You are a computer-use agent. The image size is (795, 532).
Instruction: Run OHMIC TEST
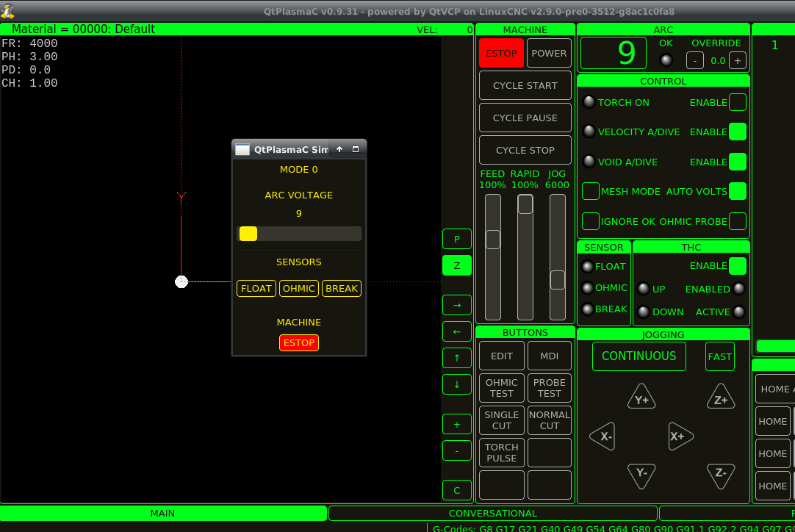tap(501, 388)
